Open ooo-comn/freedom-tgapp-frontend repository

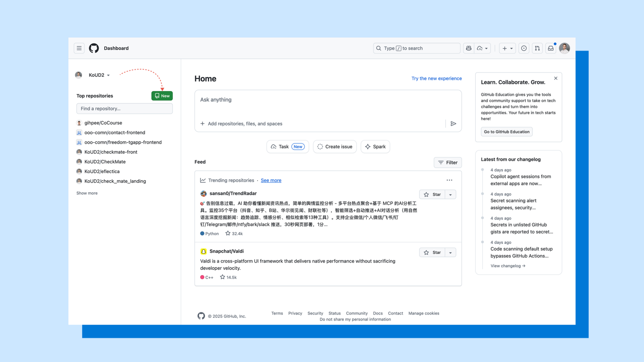123,142
